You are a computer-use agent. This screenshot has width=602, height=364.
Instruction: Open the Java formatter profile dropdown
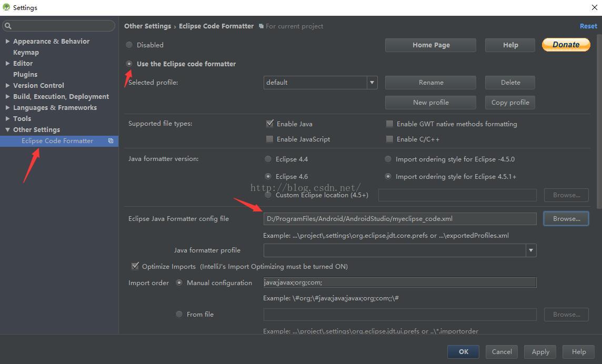pyautogui.click(x=530, y=250)
